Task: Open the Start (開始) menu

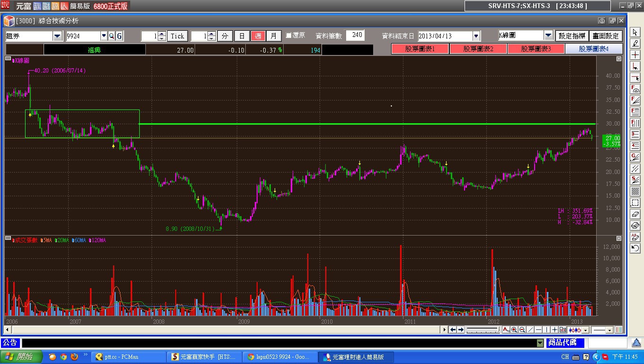Action: point(21,357)
